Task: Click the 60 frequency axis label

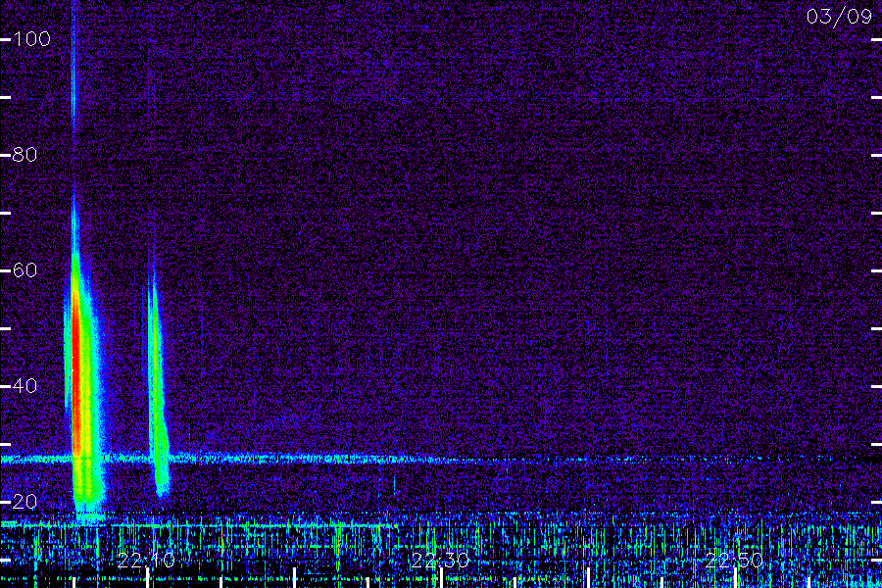Action: click(24, 270)
